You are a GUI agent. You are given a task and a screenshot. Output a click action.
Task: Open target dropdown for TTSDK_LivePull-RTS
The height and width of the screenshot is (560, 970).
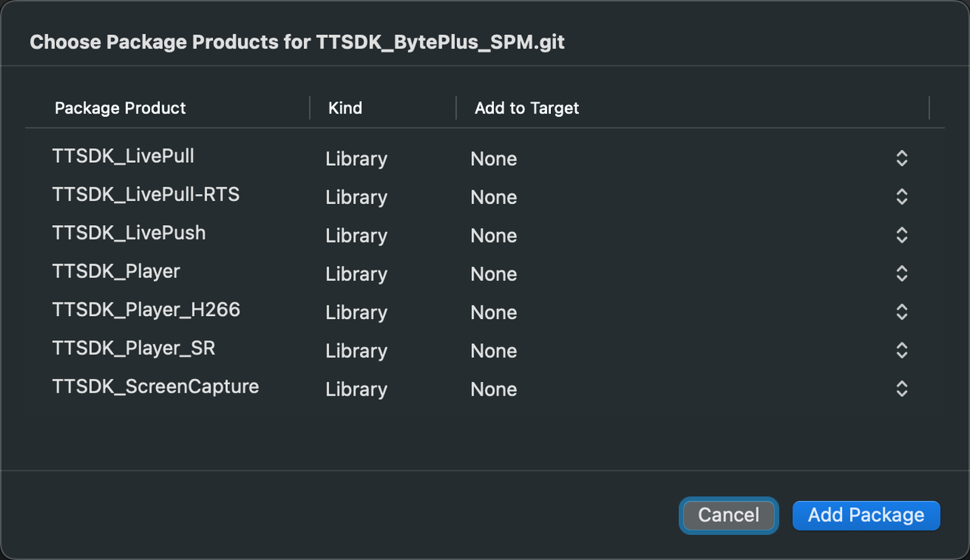901,197
